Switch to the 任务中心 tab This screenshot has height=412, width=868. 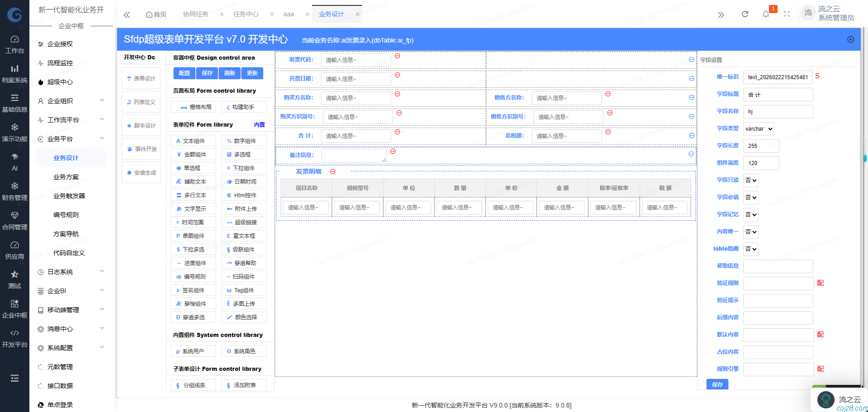pyautogui.click(x=245, y=14)
